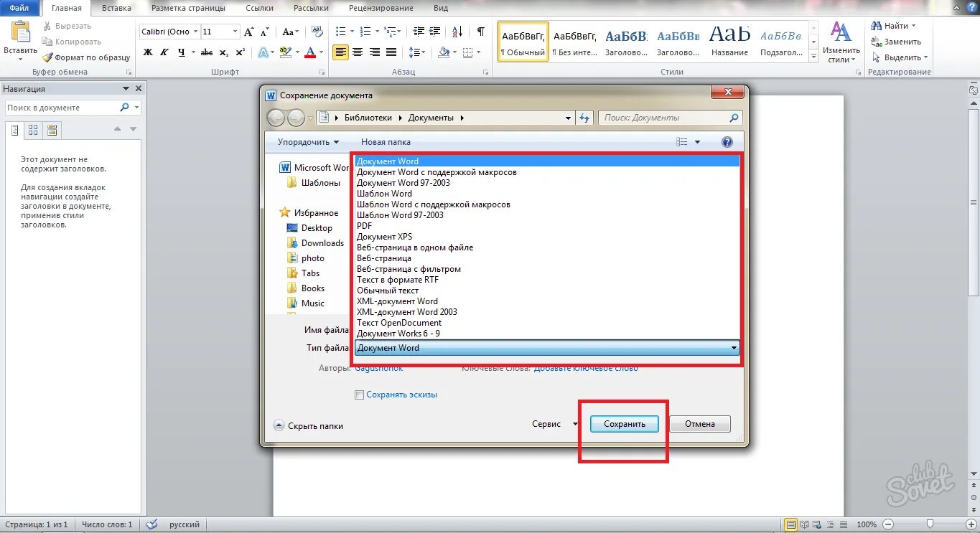980x533 pixels.
Task: Center align the paragraph
Action: 357,52
